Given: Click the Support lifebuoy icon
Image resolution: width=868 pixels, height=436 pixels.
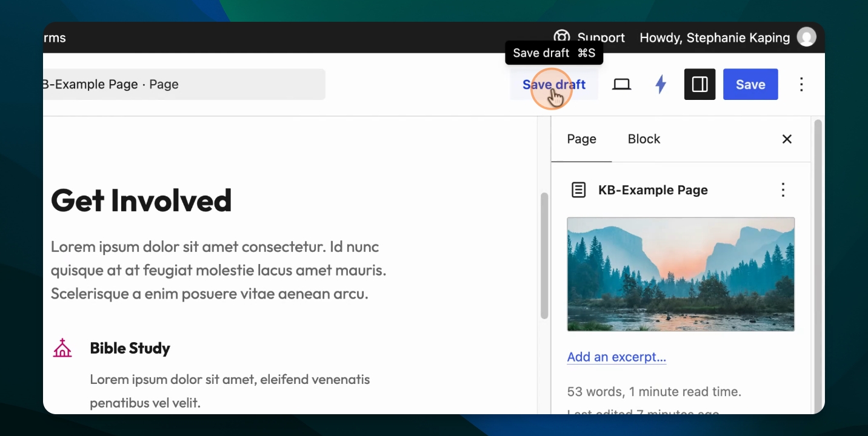Looking at the screenshot, I should [562, 38].
